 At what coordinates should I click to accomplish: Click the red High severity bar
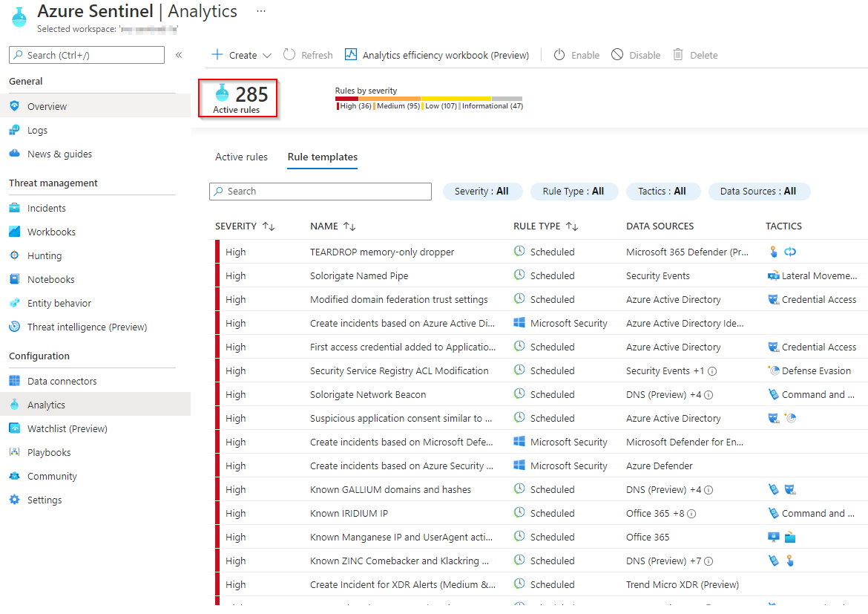(x=346, y=99)
